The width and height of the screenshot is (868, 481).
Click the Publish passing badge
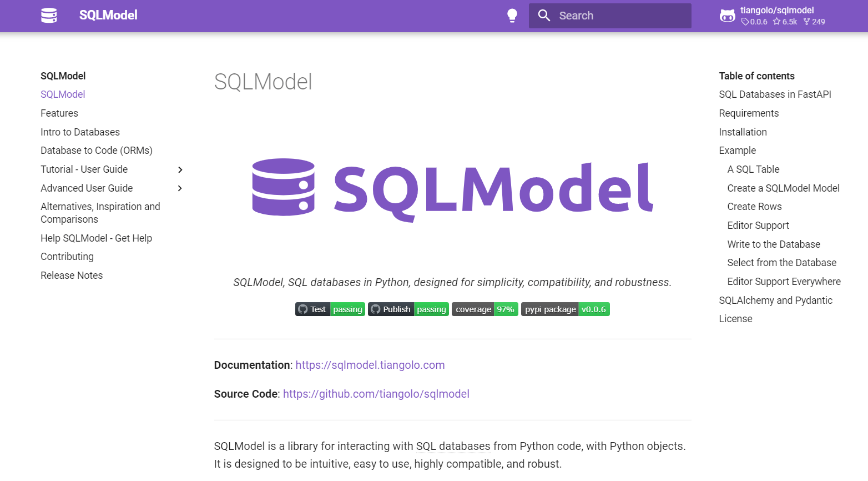pyautogui.click(x=408, y=309)
